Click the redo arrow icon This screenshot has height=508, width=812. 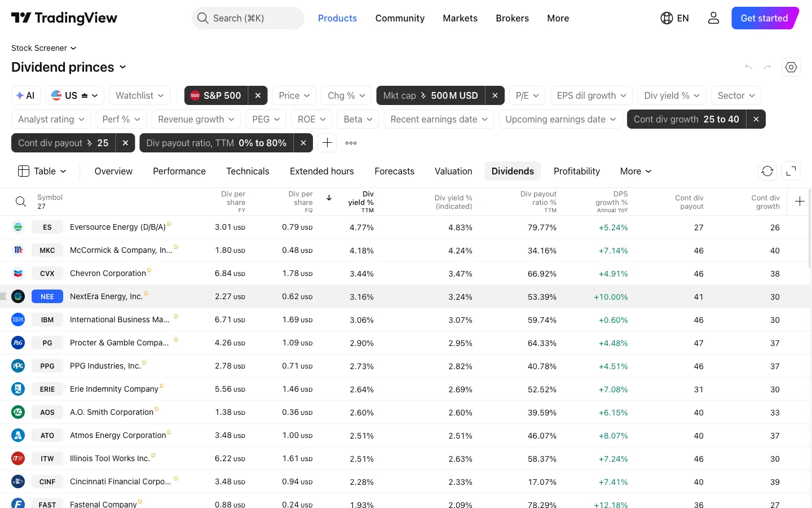click(x=767, y=67)
